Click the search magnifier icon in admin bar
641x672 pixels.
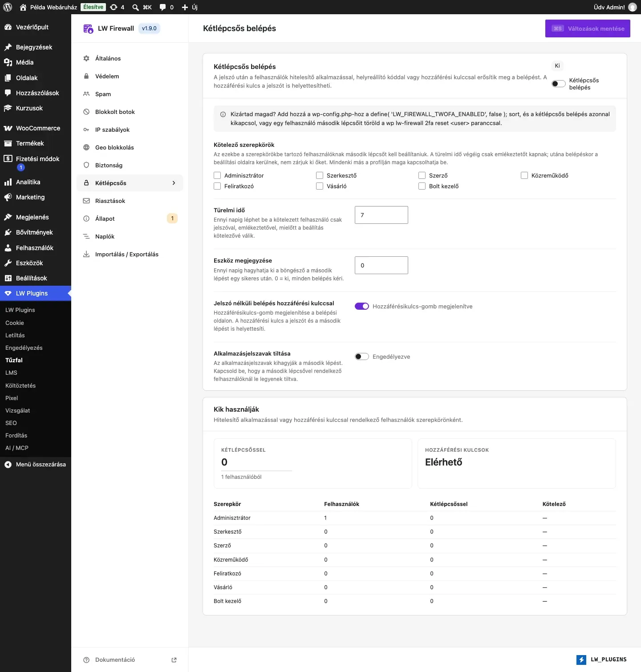136,7
